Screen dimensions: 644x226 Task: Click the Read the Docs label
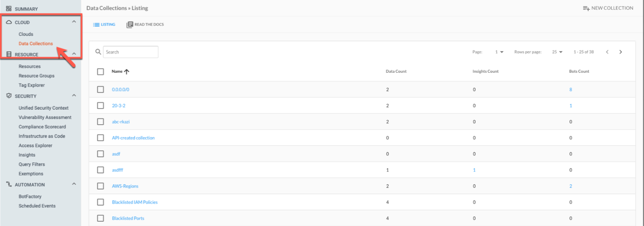pyautogui.click(x=149, y=25)
